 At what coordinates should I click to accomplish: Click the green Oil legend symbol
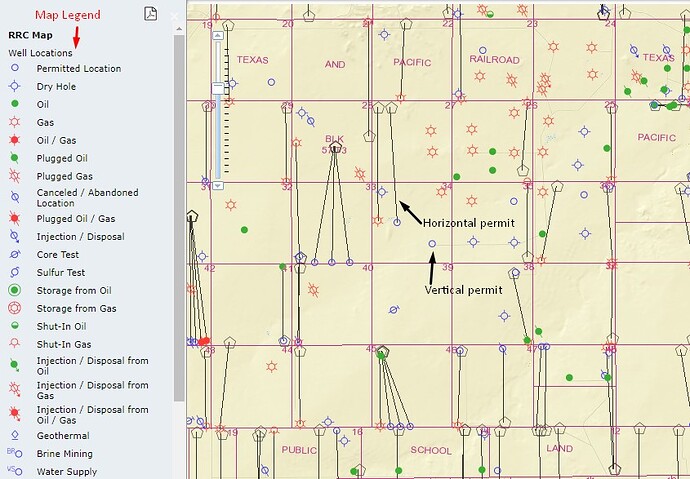pos(14,104)
